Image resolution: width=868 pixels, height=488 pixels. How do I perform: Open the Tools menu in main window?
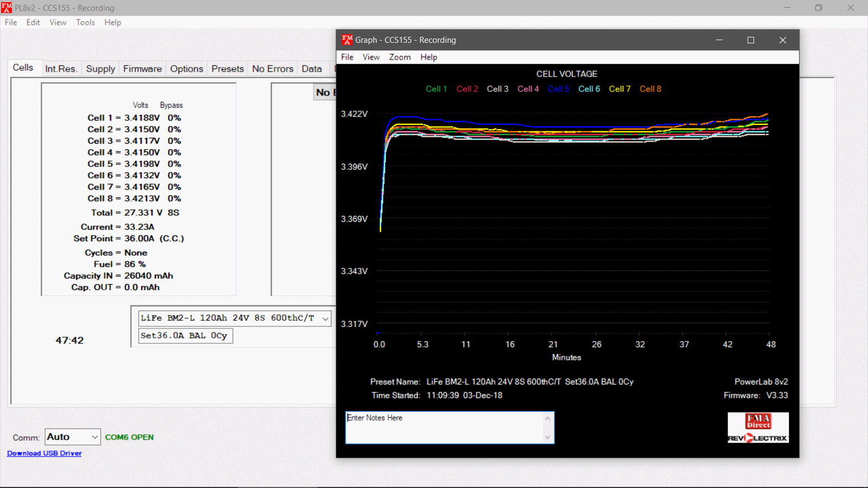click(85, 22)
